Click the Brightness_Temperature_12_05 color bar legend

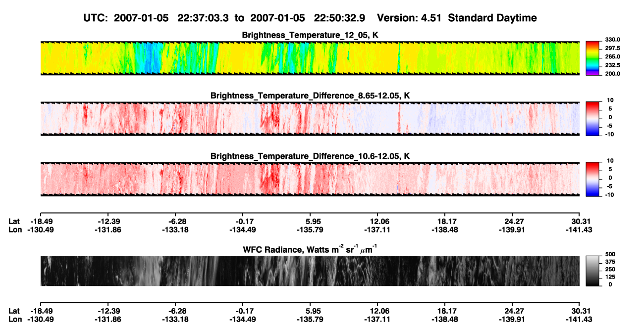pos(593,57)
